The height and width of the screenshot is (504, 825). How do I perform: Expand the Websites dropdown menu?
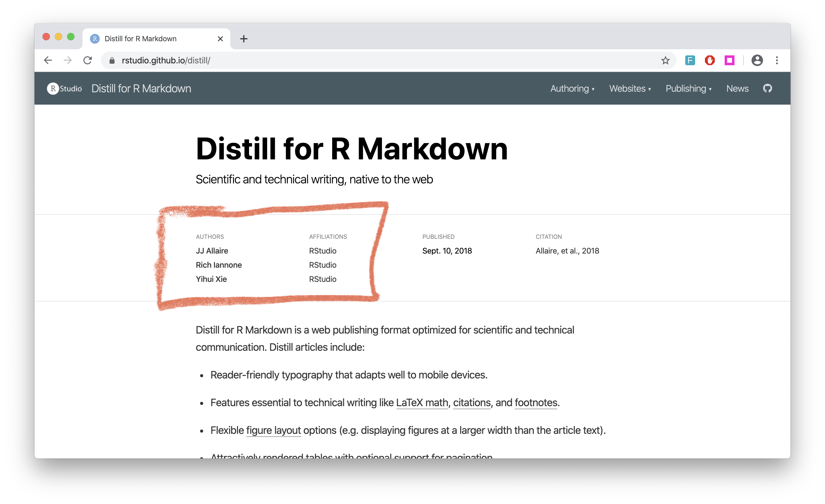coord(630,89)
